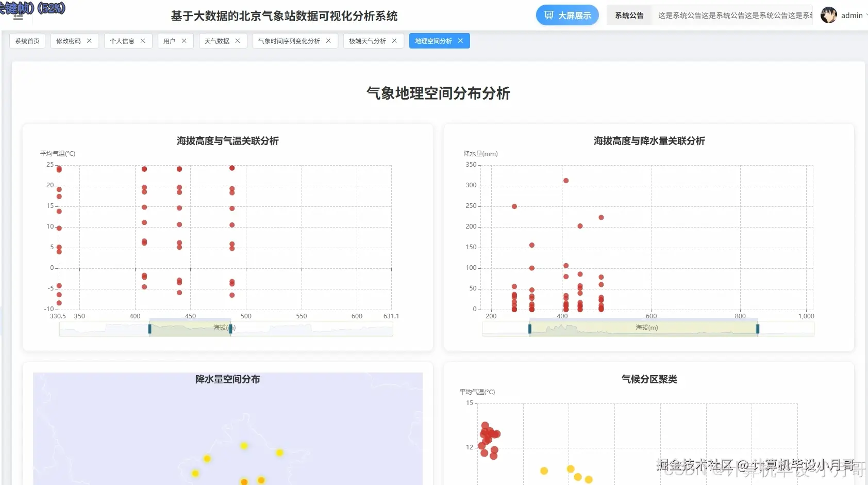Switch to the 系统首页 tab
This screenshot has width=868, height=485.
coord(27,40)
